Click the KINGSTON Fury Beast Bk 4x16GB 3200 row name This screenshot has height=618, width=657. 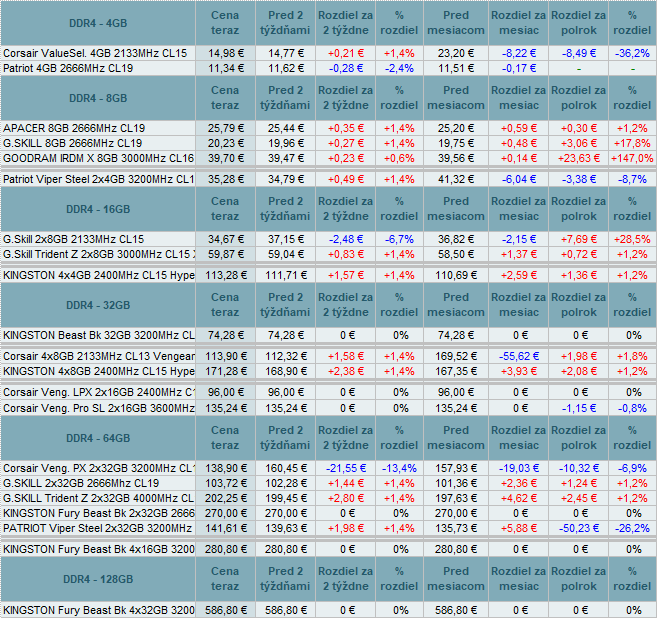click(98, 549)
